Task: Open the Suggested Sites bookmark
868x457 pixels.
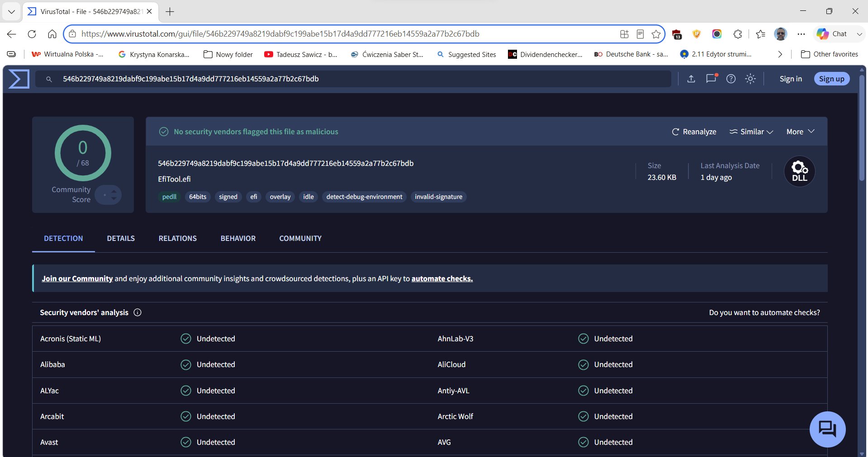Action: coord(466,54)
